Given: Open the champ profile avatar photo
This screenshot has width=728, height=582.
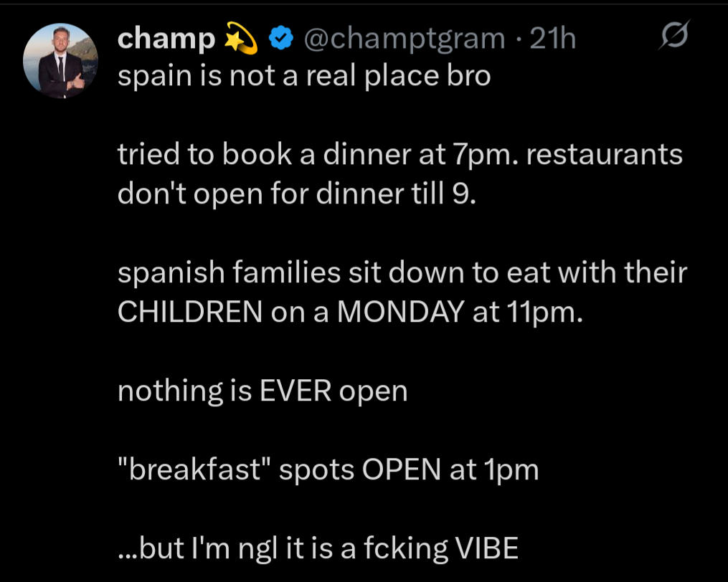Looking at the screenshot, I should [x=55, y=60].
